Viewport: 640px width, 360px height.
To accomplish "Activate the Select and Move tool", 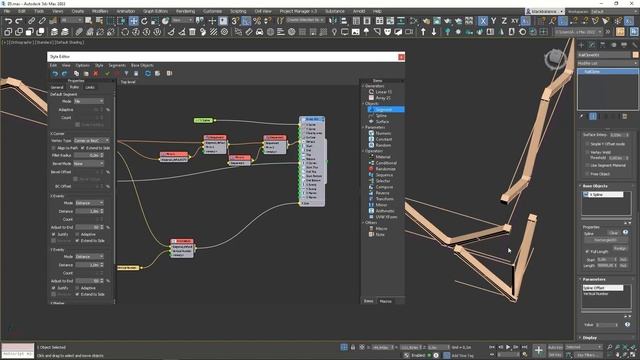I will (133, 21).
